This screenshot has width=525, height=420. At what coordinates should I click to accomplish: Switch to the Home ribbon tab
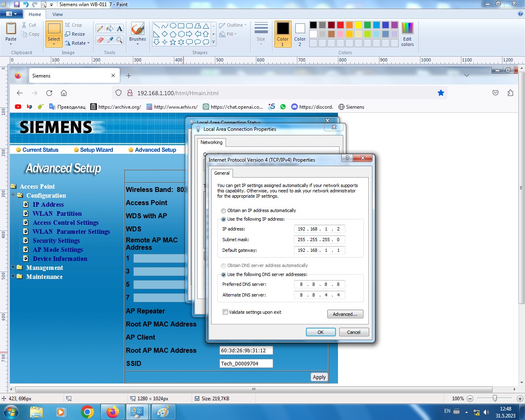coord(35,14)
